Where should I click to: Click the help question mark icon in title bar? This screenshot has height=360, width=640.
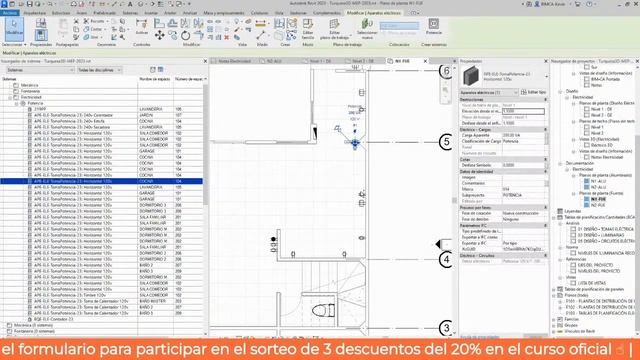589,4
